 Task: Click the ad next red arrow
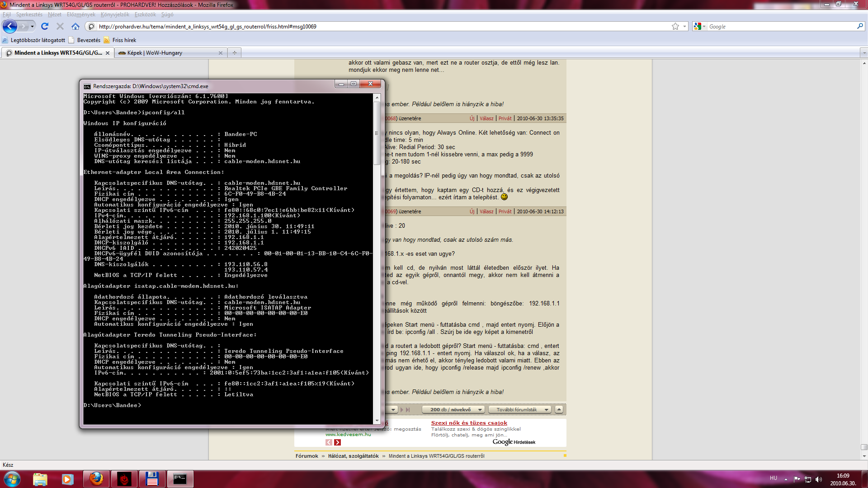337,442
